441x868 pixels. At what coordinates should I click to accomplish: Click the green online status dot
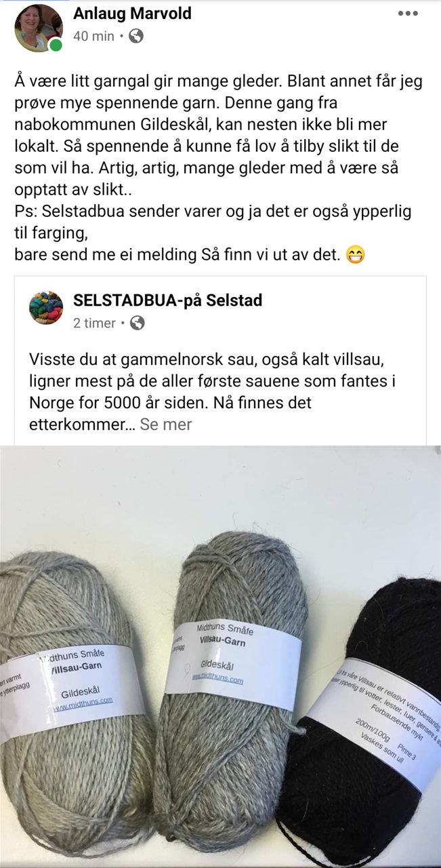click(x=56, y=45)
